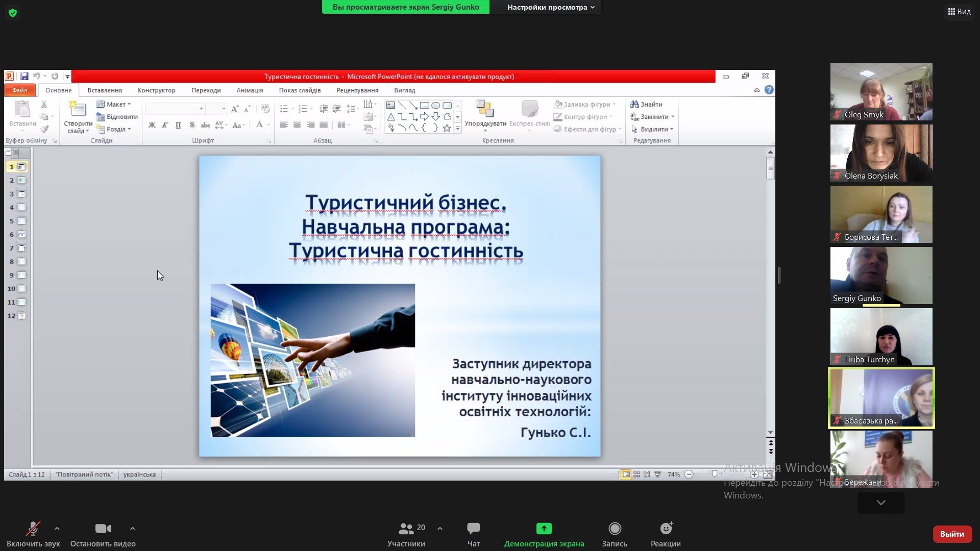
Task: Toggle text shadow with the S button
Action: (x=192, y=125)
